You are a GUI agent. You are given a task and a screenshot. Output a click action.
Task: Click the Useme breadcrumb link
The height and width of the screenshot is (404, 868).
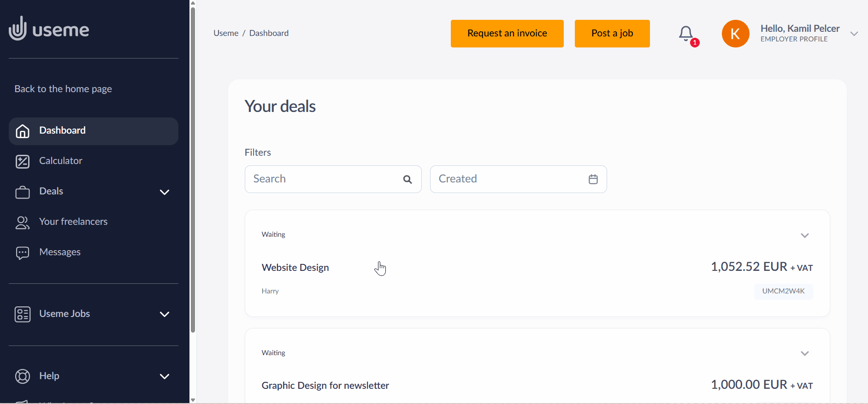click(x=226, y=33)
